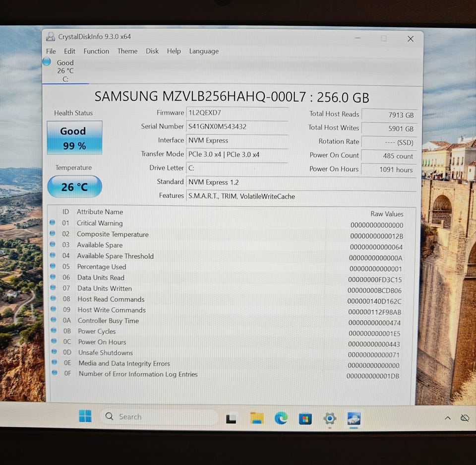
Task: Select the C: drive status indicator circle
Action: (47, 62)
